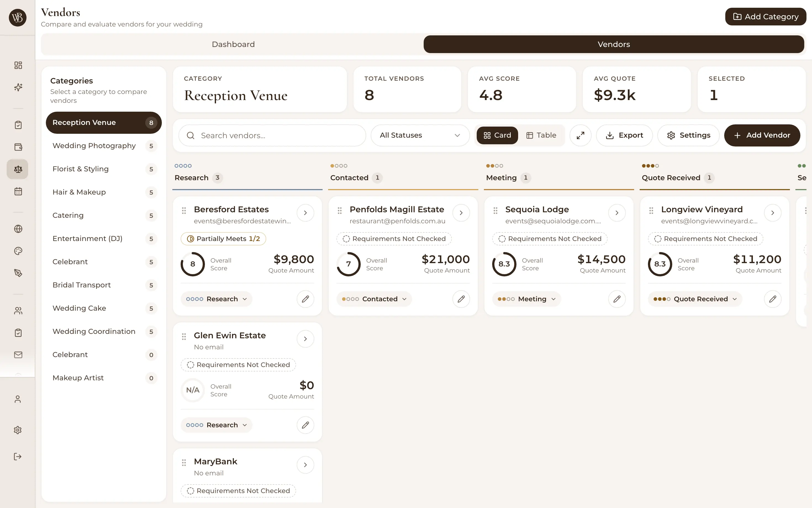Expand MaryBank details chevron
The width and height of the screenshot is (812, 508).
point(305,465)
